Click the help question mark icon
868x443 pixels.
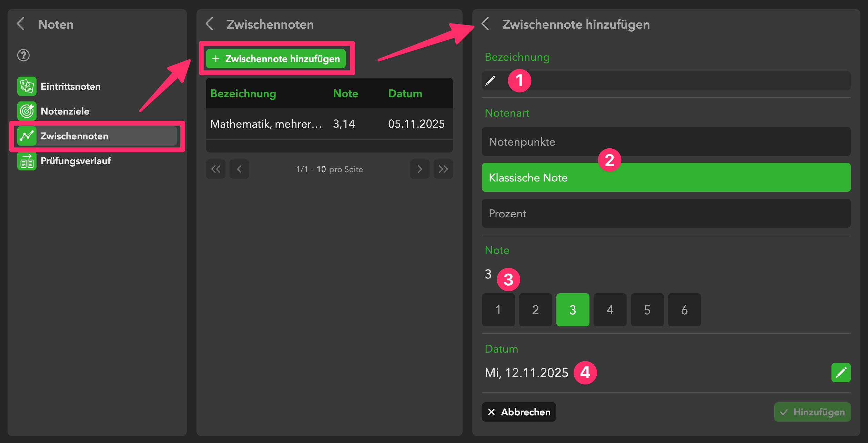(x=23, y=55)
